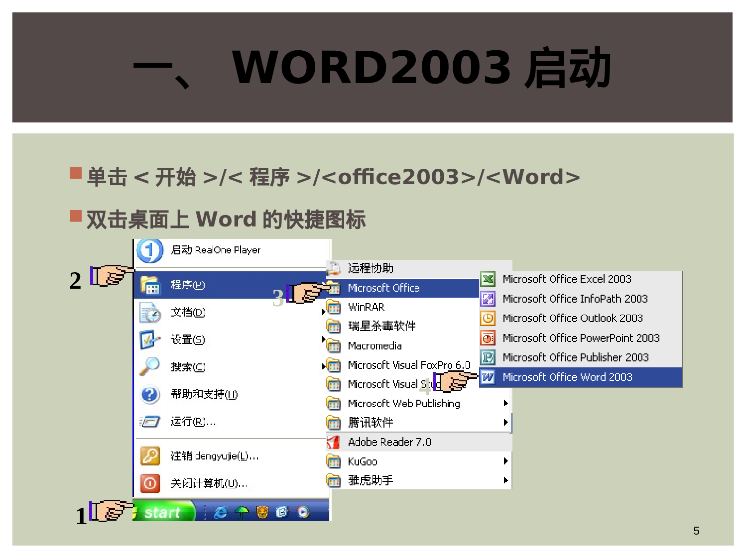The image size is (747, 560).
Task: Expand the 雅虎助手 submenu arrow
Action: point(505,480)
